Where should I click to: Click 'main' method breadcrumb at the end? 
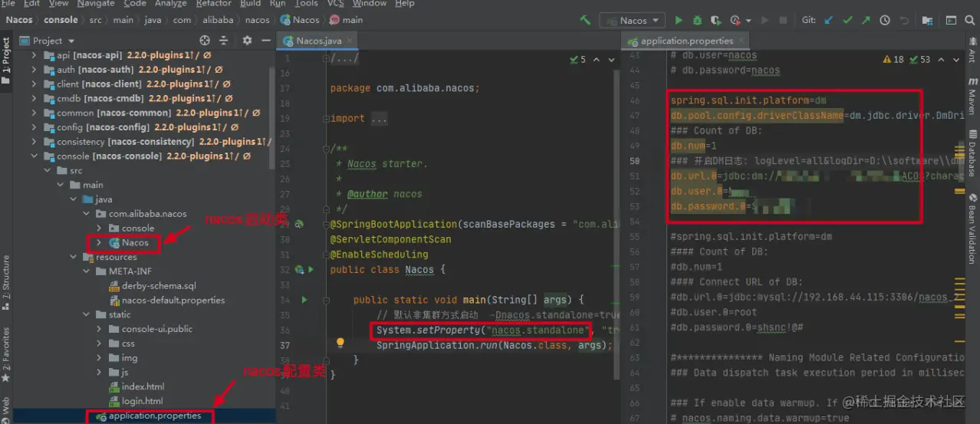click(x=347, y=20)
